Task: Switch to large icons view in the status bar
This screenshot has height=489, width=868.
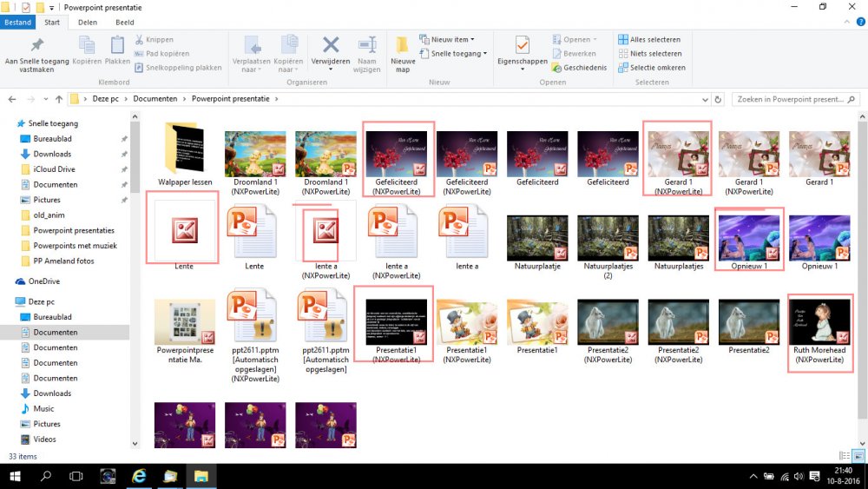Action: click(x=858, y=456)
